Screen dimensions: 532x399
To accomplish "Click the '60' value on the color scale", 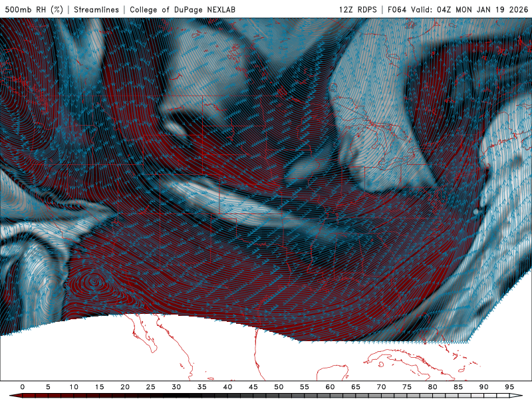I will (330, 387).
